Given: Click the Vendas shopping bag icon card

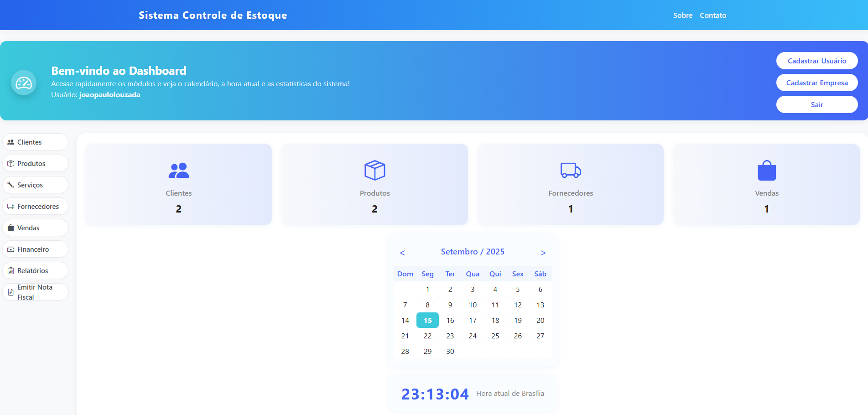Looking at the screenshot, I should tap(766, 184).
